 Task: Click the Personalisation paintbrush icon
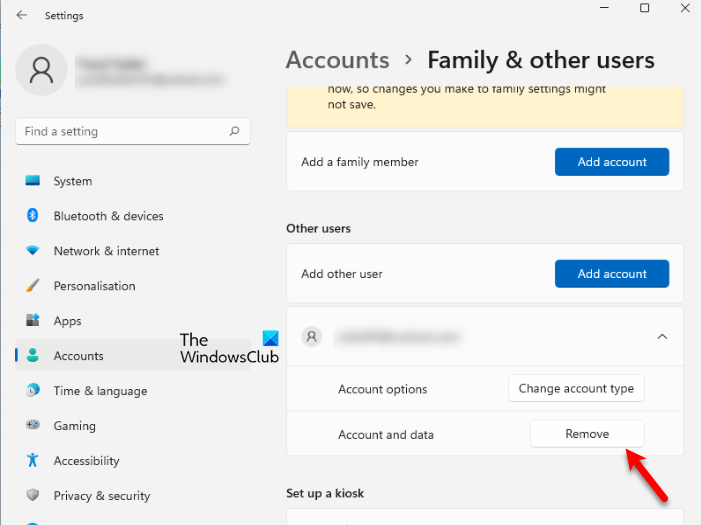[x=33, y=286]
